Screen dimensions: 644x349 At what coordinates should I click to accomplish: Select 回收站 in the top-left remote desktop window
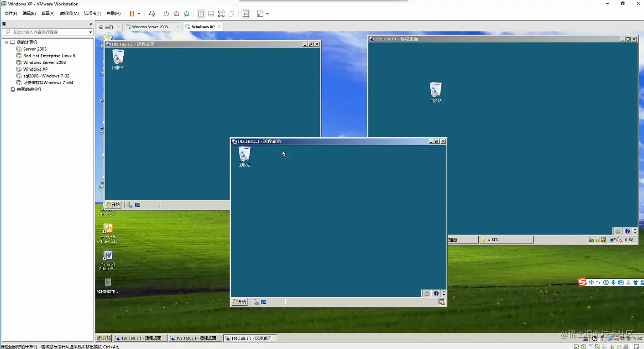coord(118,60)
